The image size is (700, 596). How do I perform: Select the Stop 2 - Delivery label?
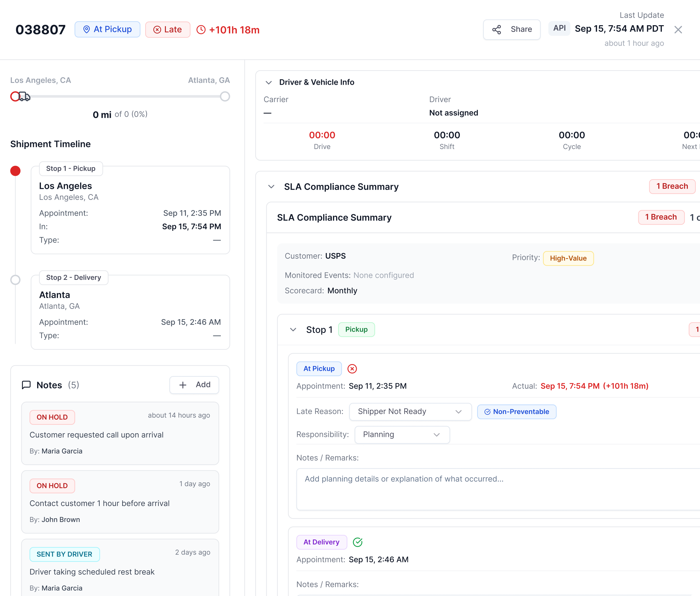(x=73, y=277)
